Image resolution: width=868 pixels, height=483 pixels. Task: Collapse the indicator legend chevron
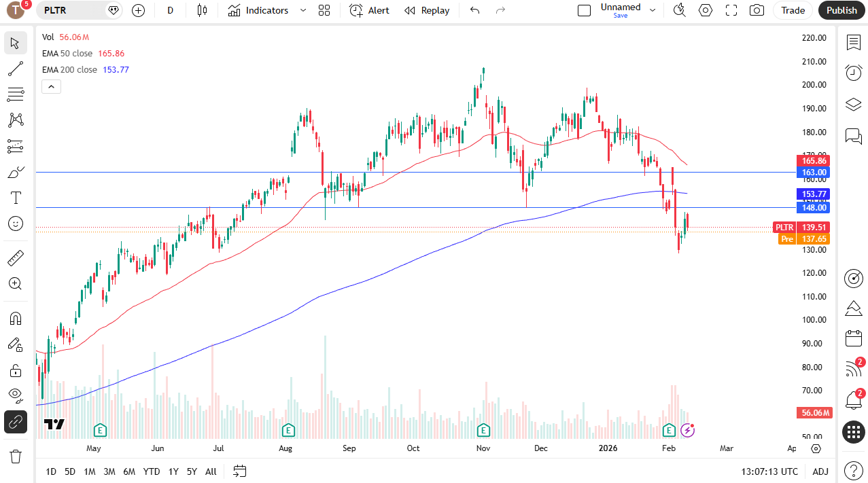click(x=52, y=86)
